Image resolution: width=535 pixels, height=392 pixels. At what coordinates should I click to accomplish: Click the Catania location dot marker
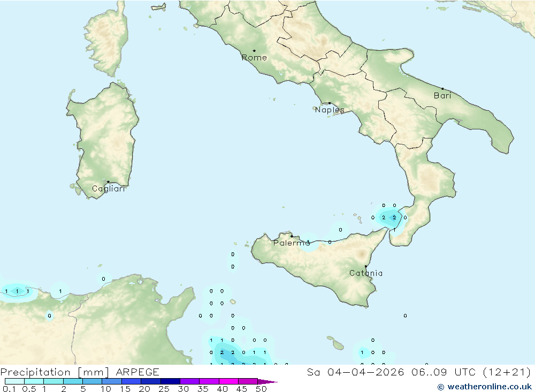pyautogui.click(x=366, y=266)
